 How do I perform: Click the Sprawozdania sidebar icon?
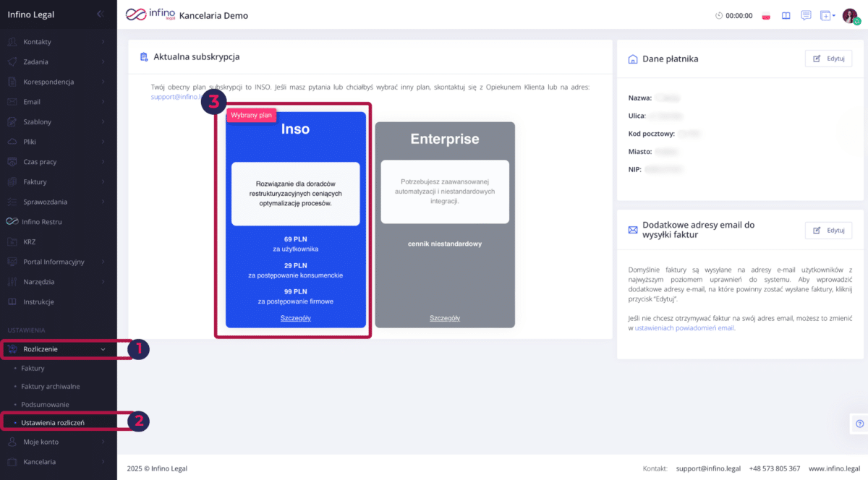click(x=12, y=202)
